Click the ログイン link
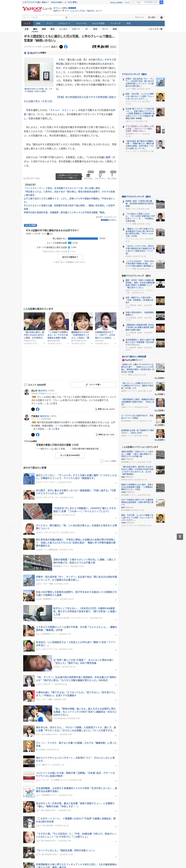 click(57, 11)
